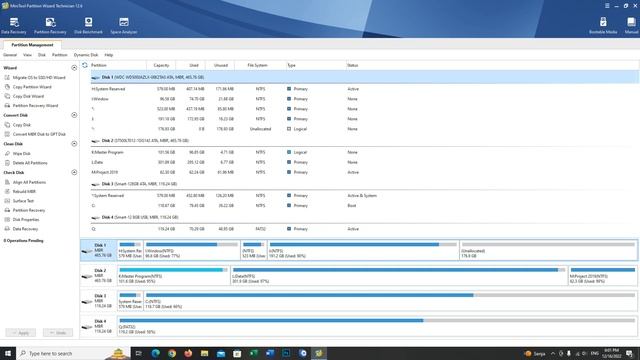Select the Disk 2 block in the disk map

coord(98,276)
